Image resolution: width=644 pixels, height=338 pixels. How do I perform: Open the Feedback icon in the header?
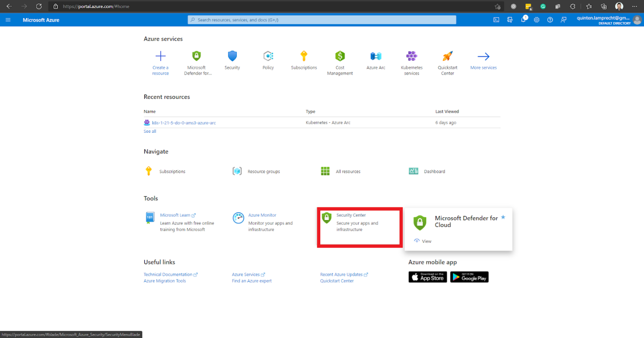pos(563,20)
